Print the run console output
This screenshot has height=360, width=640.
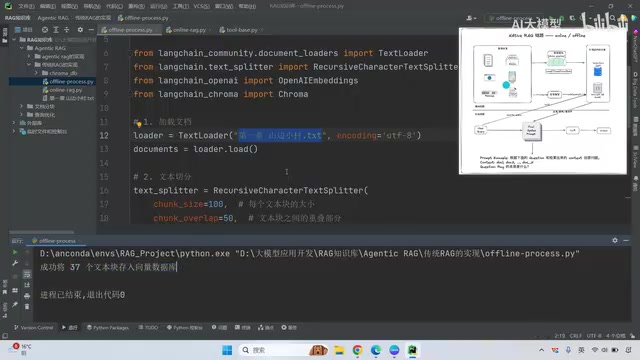[x=27, y=296]
